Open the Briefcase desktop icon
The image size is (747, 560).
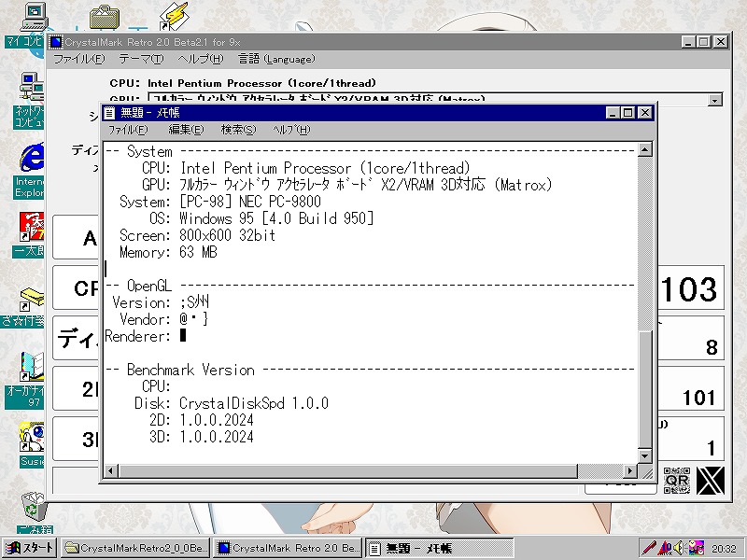pos(105,18)
